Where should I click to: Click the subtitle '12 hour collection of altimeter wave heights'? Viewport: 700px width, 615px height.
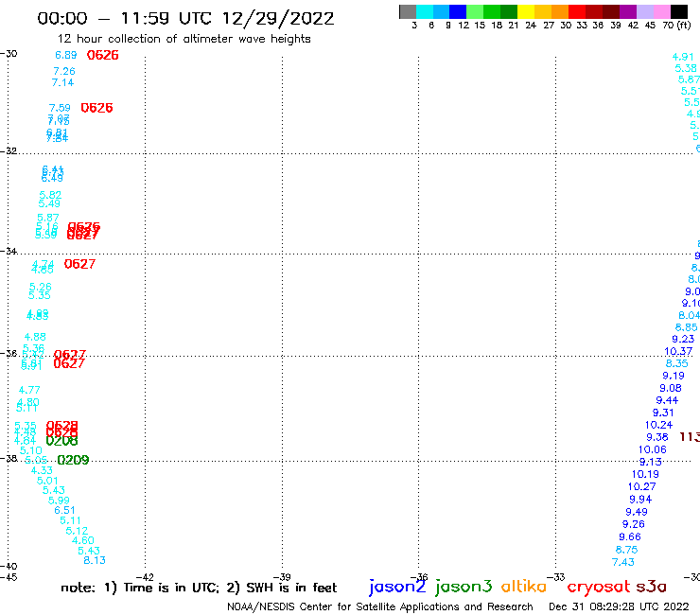[x=184, y=39]
